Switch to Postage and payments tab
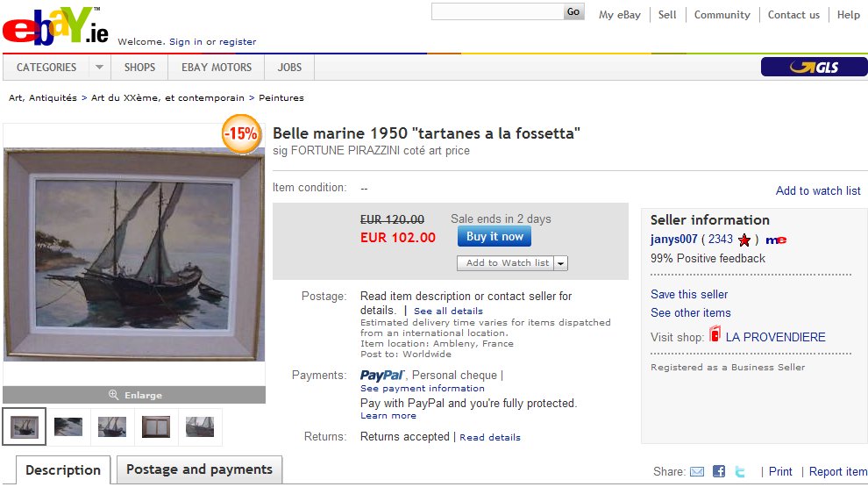Screen dimensions: 868x487 (x=199, y=470)
